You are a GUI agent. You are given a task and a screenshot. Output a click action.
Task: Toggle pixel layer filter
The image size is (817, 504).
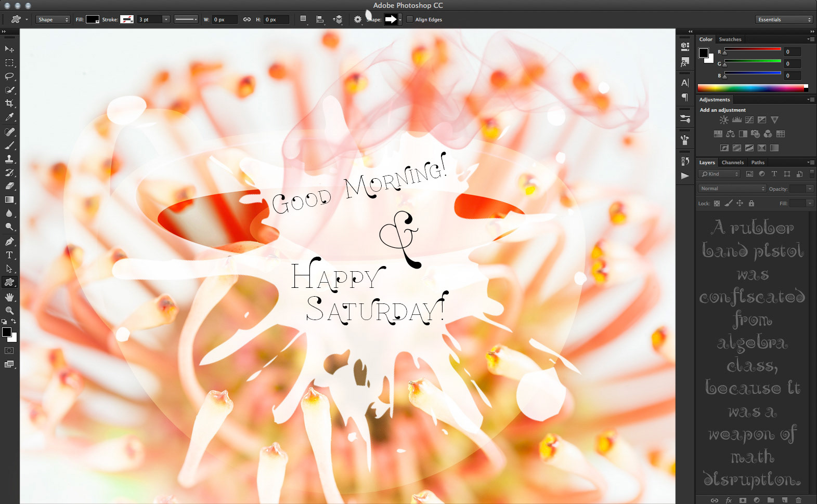[x=749, y=174]
